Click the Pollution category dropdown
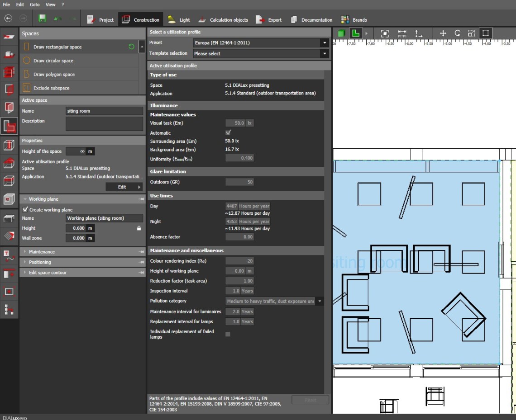Screen dimensions: 516x420 click(274, 301)
